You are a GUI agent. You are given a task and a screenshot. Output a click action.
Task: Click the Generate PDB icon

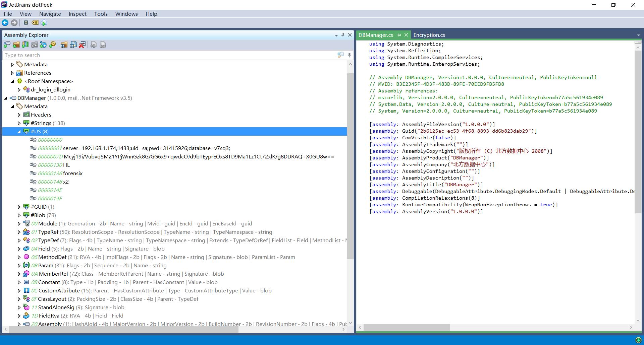103,45
